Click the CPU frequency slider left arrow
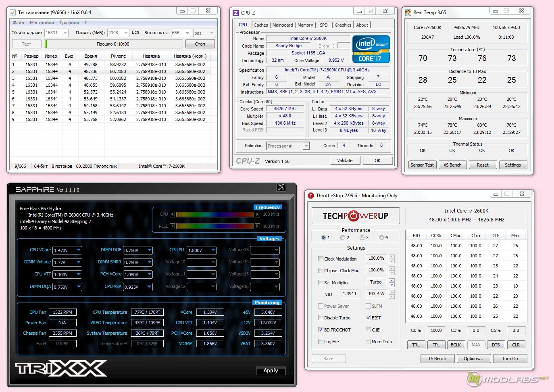Screen dimensions: 554x392 coord(173,215)
